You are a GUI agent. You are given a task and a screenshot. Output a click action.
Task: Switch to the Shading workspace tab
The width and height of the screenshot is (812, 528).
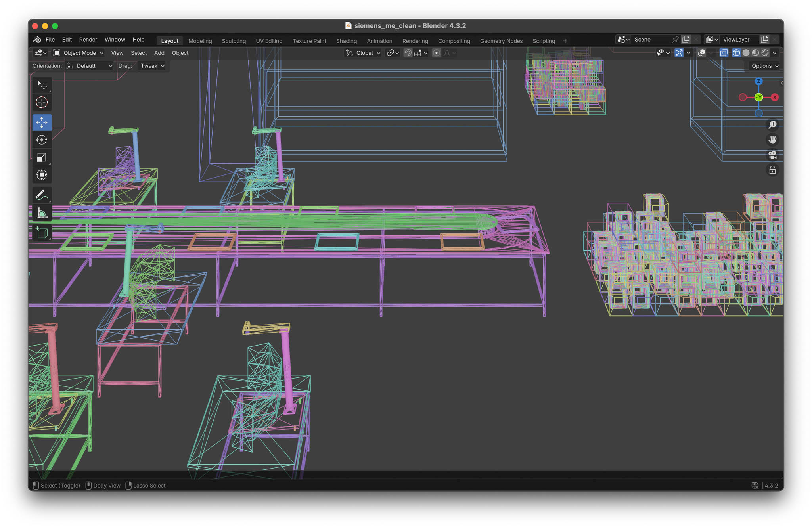coord(346,41)
